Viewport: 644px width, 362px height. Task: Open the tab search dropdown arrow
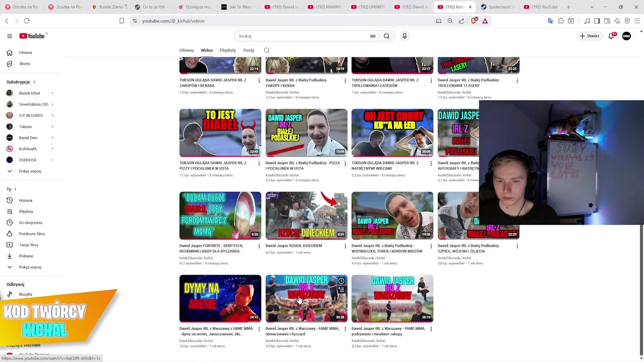tap(592, 7)
